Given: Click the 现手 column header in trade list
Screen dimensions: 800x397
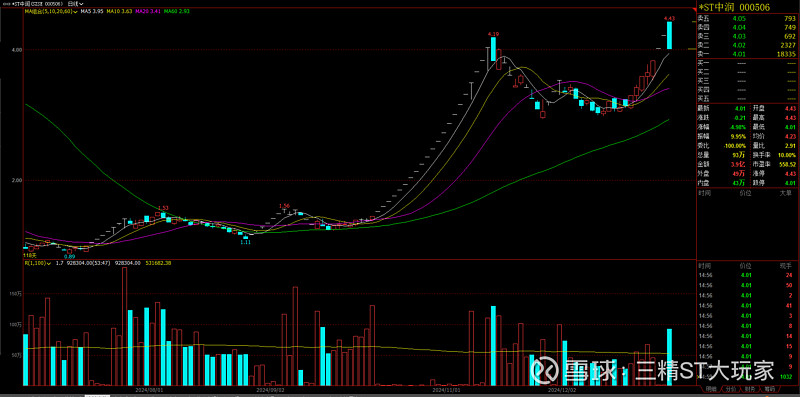Looking at the screenshot, I should 786,266.
